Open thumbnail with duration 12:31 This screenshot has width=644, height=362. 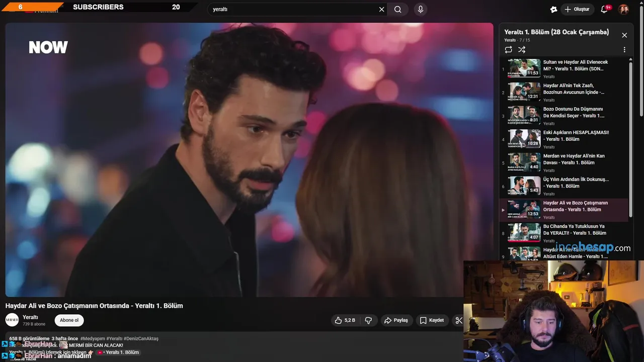tap(524, 92)
